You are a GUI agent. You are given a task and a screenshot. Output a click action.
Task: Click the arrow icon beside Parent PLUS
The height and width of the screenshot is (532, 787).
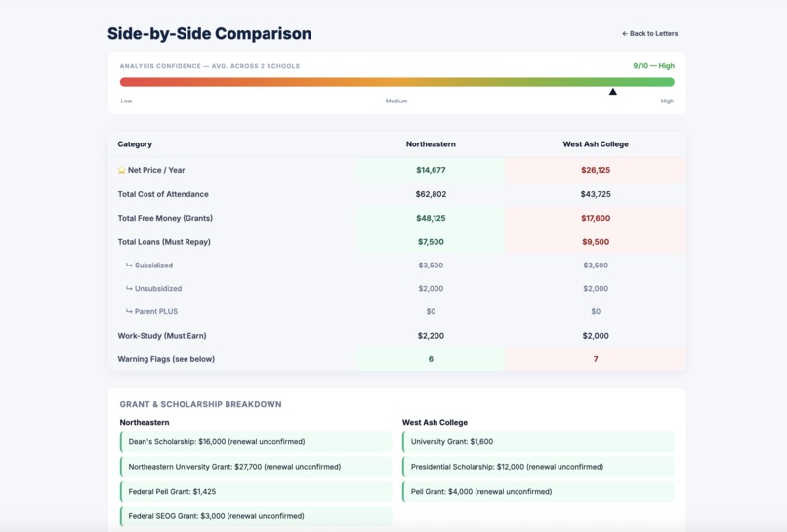pos(129,311)
